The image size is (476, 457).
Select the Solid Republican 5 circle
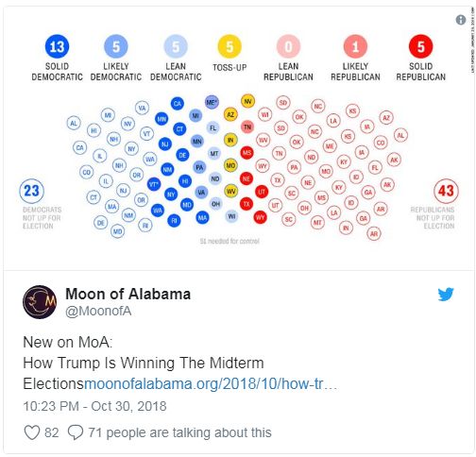coord(420,46)
